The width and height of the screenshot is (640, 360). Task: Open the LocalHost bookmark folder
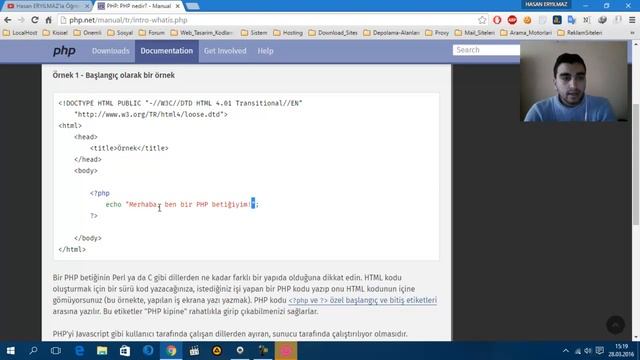20,33
